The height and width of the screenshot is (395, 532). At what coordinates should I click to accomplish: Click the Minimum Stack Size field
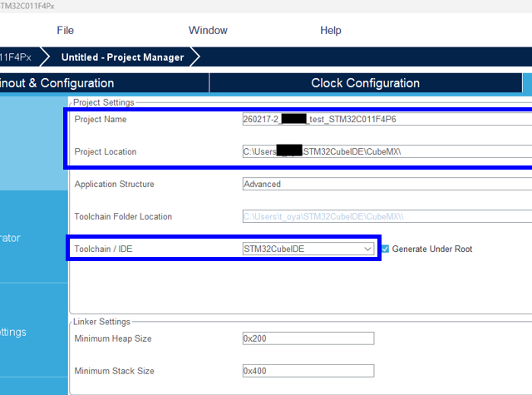click(308, 371)
